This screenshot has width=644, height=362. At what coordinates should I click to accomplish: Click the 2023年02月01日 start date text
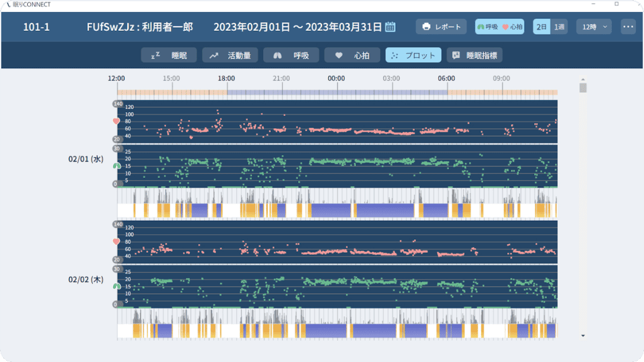[251, 27]
